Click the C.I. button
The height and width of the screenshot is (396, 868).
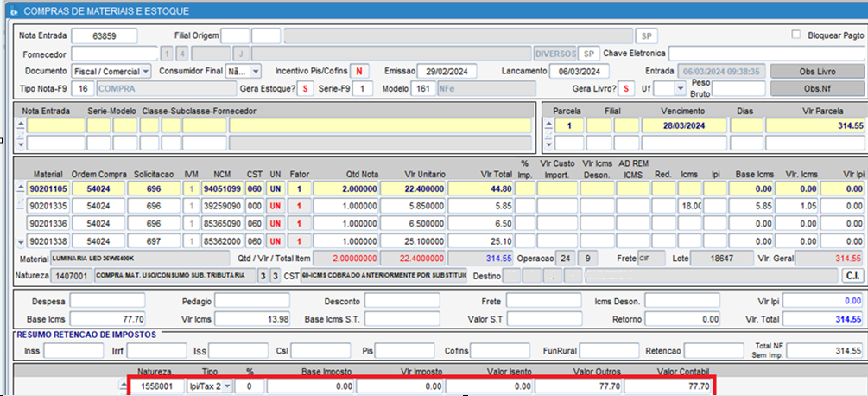tap(852, 275)
